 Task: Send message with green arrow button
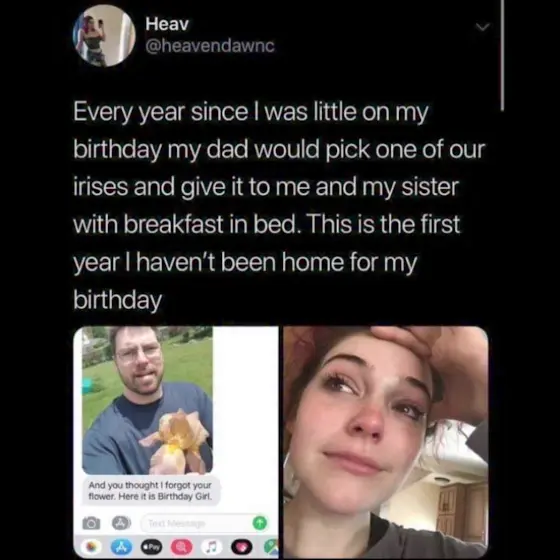pyautogui.click(x=260, y=523)
